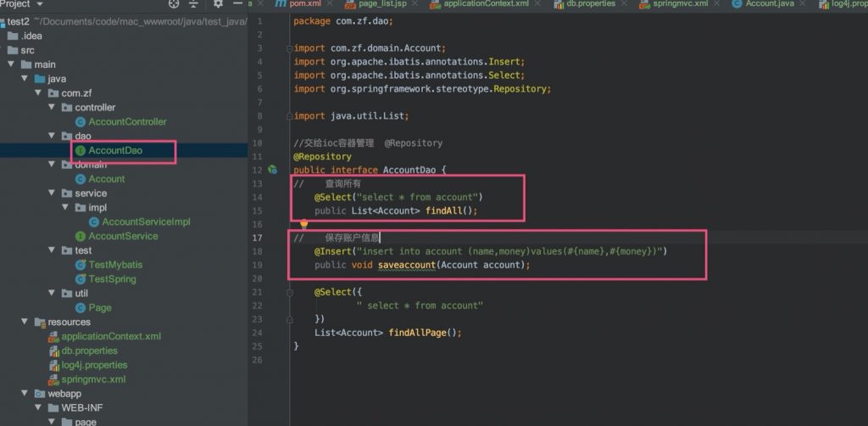This screenshot has height=426, width=868.
Task: Select the Account class under domain
Action: click(106, 179)
